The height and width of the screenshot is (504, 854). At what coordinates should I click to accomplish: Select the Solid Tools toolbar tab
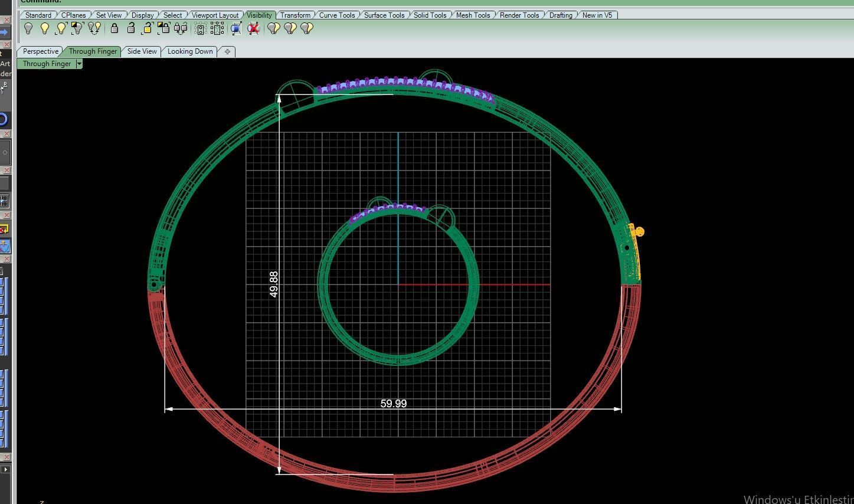click(x=430, y=15)
